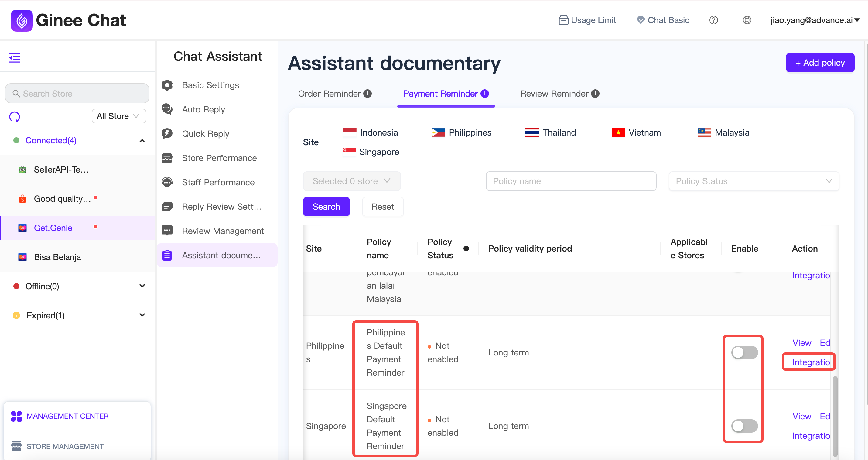
Task: Click Bisa Belanja store Lazada icon
Action: click(22, 257)
